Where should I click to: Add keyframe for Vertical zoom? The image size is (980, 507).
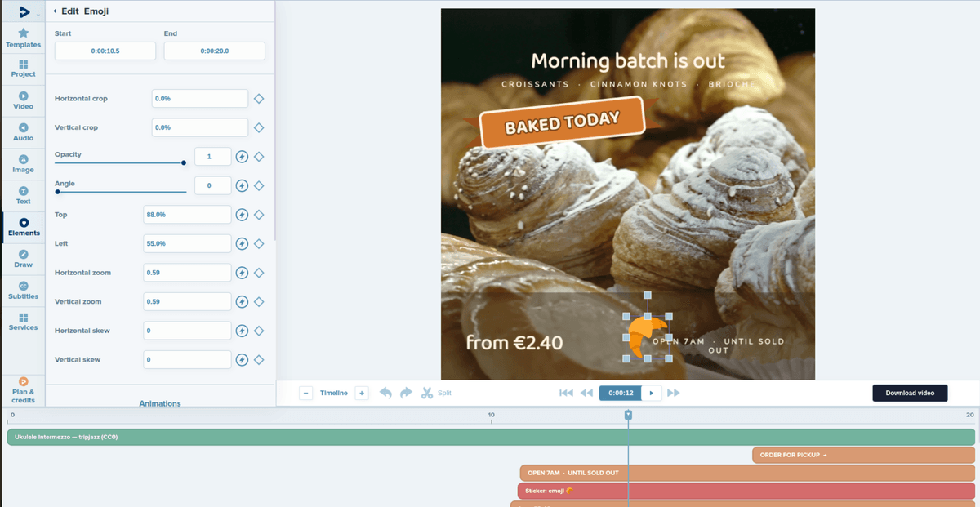(x=259, y=302)
